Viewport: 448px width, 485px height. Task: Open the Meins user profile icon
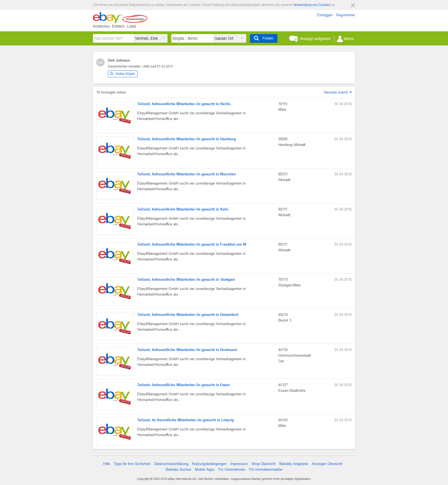(x=340, y=39)
